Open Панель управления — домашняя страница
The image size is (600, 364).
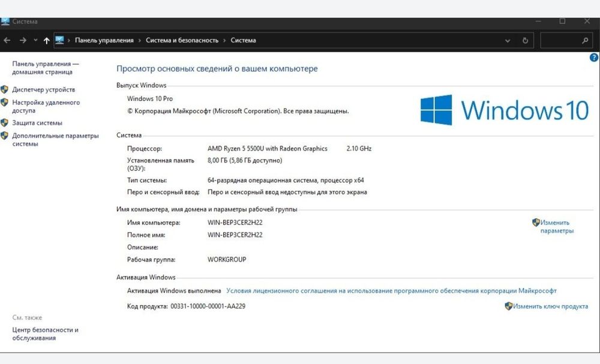(x=46, y=68)
